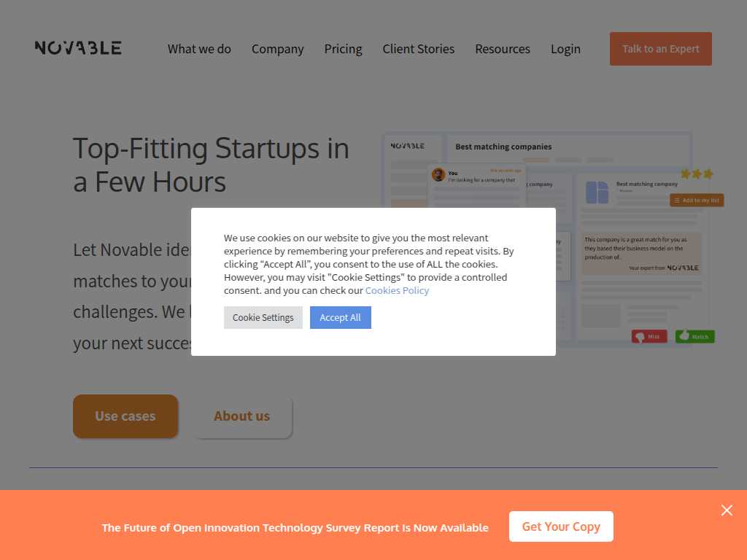Go to the Pricing page
This screenshot has width=747, height=560.
pyautogui.click(x=343, y=49)
